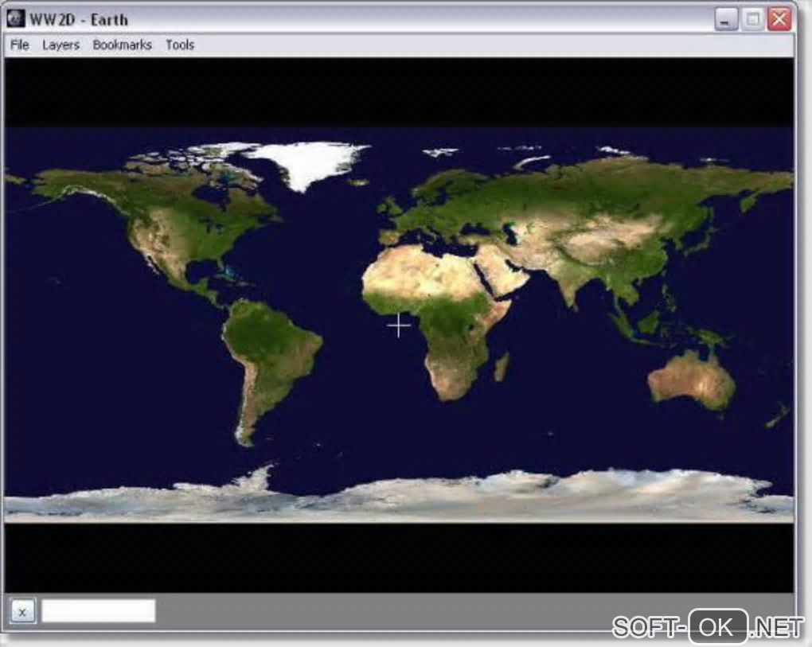Click the WW2D globe icon in title bar
Viewport: 812px width, 647px height.
[x=16, y=18]
